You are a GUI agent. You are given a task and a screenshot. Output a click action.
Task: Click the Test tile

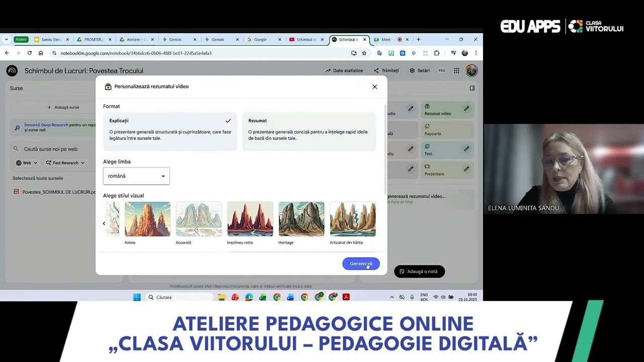[x=447, y=150]
